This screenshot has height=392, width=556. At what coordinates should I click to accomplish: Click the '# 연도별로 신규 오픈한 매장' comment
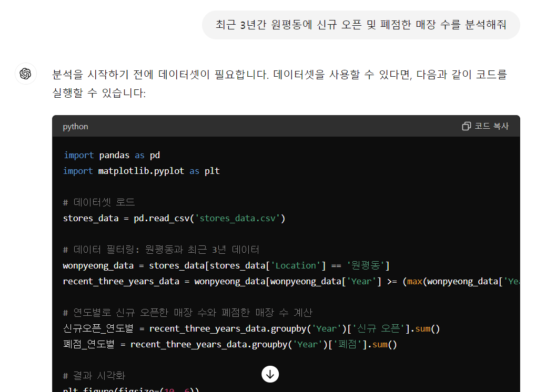[x=188, y=313]
